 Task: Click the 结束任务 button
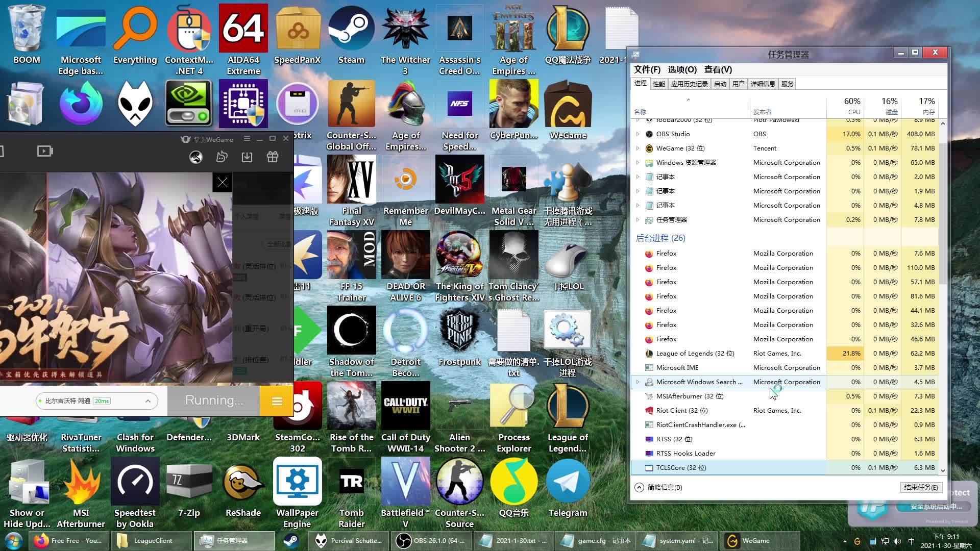(921, 487)
